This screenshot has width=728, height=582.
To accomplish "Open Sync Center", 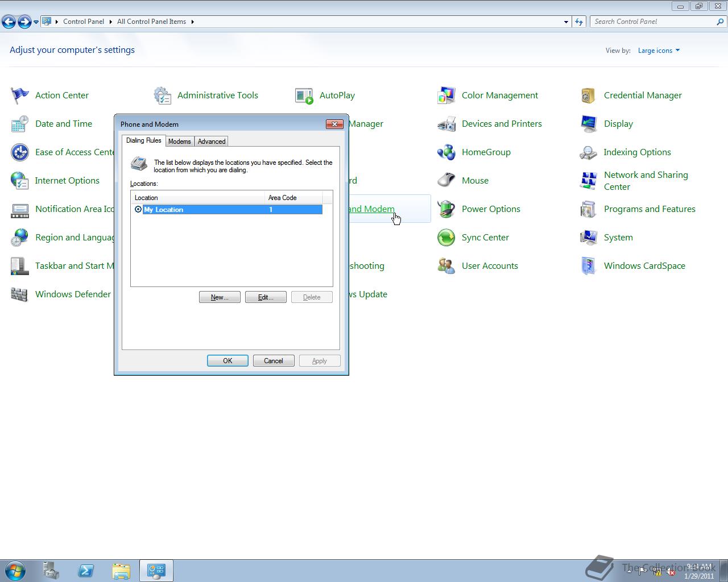I will pyautogui.click(x=485, y=237).
